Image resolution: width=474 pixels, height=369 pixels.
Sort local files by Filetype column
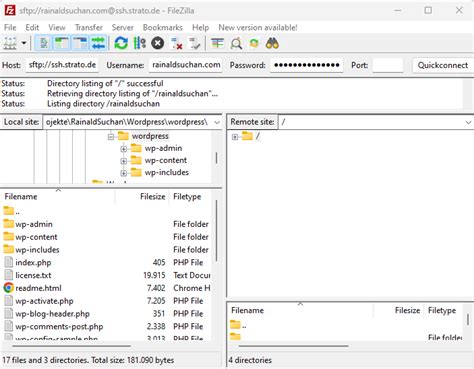coord(191,197)
